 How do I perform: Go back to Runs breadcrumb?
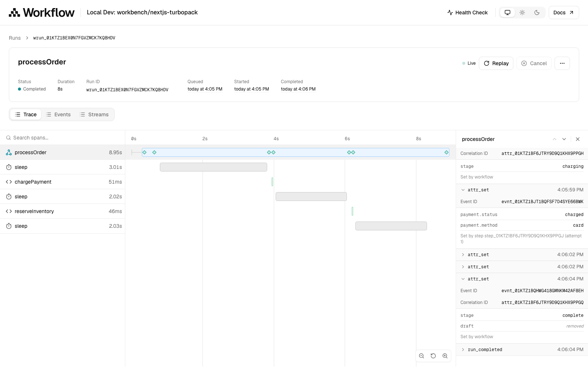[15, 38]
